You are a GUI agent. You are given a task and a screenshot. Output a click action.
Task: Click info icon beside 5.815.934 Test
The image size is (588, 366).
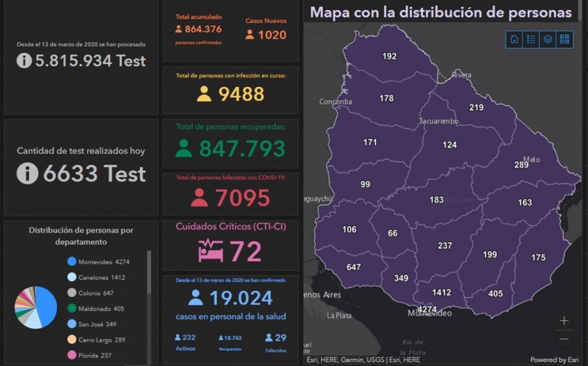click(x=24, y=61)
